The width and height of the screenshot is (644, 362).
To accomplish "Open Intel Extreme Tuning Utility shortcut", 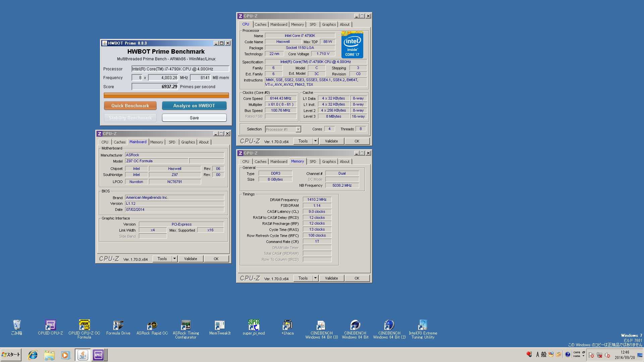I will pos(423,329).
